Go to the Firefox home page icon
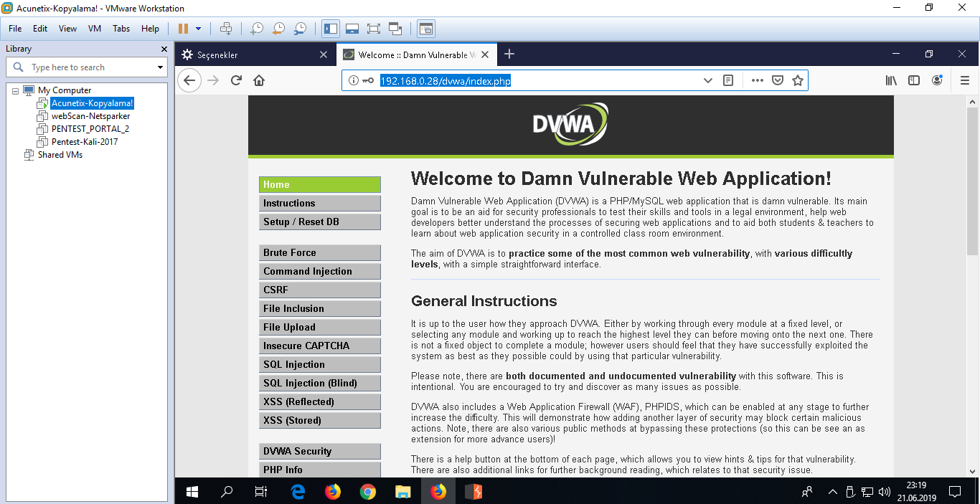 tap(259, 80)
